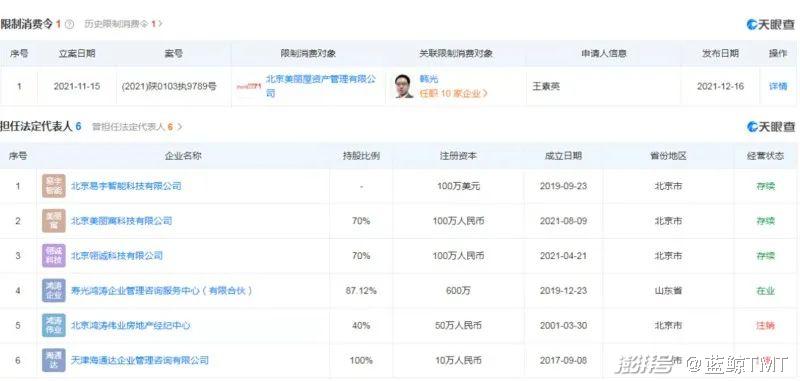Image resolution: width=800 pixels, height=381 pixels.
Task: Click the 限制消费对象 column header
Action: tap(308, 54)
